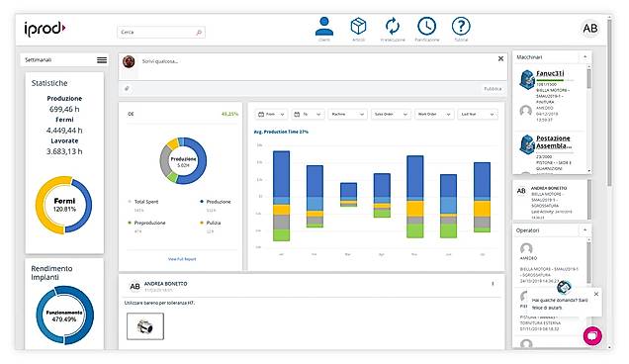Open the Clienti user icon
Viewport: 629px width, 364px height.
pos(324,27)
